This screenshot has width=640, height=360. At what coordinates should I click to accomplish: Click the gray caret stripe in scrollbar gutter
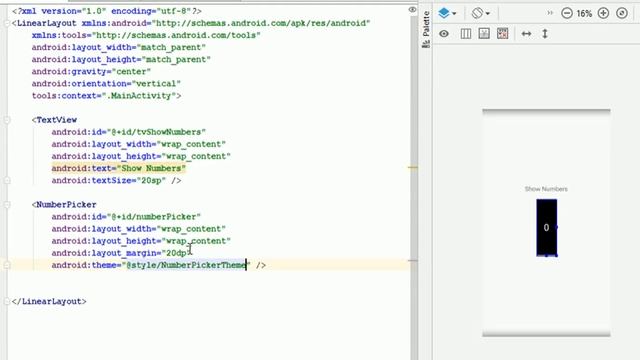412,260
